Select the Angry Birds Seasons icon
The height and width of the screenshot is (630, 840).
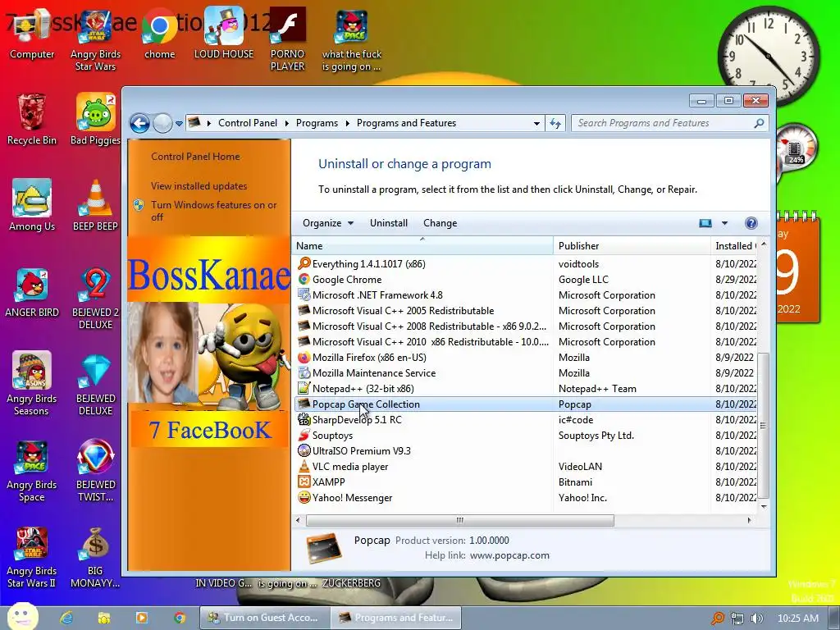(x=32, y=384)
